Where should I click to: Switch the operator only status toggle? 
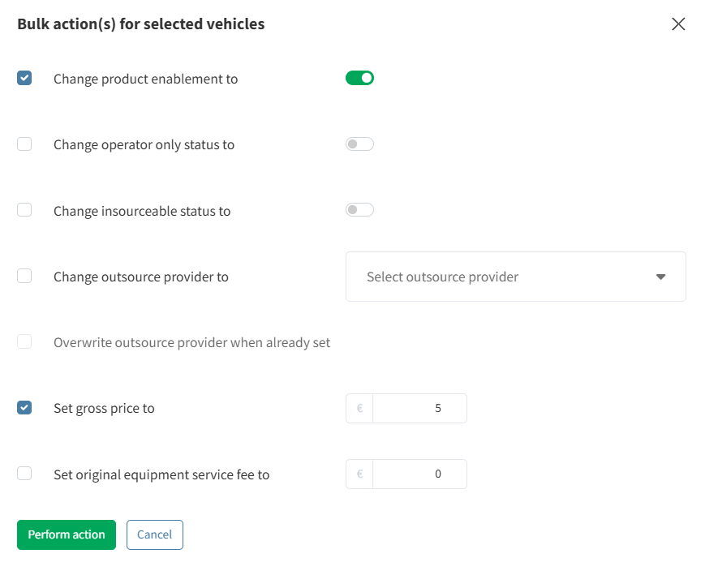[359, 144]
